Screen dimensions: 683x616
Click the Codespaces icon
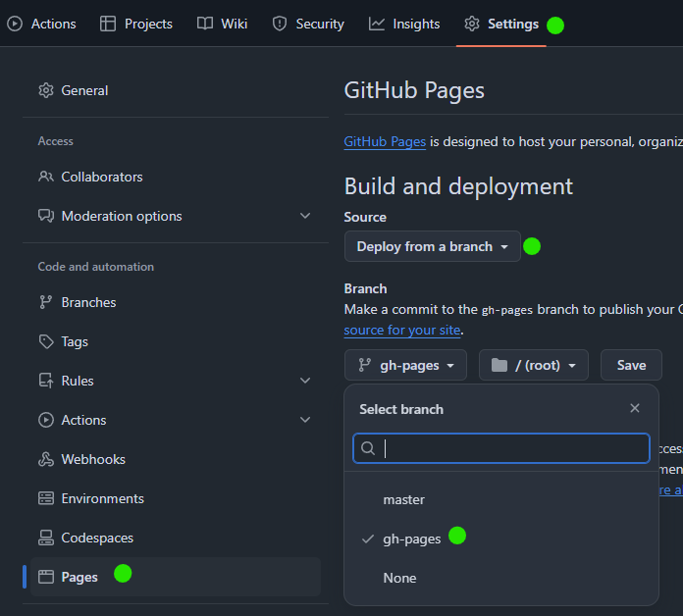(46, 538)
